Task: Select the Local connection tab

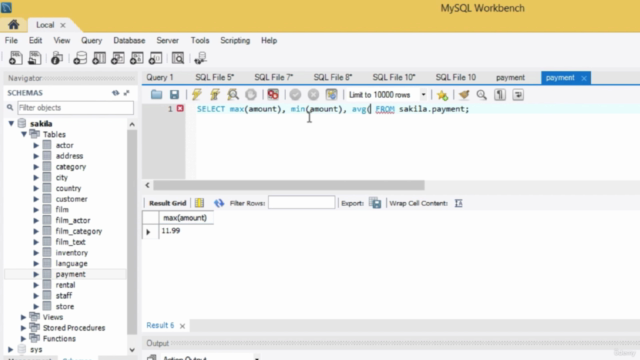Action: [x=45, y=25]
